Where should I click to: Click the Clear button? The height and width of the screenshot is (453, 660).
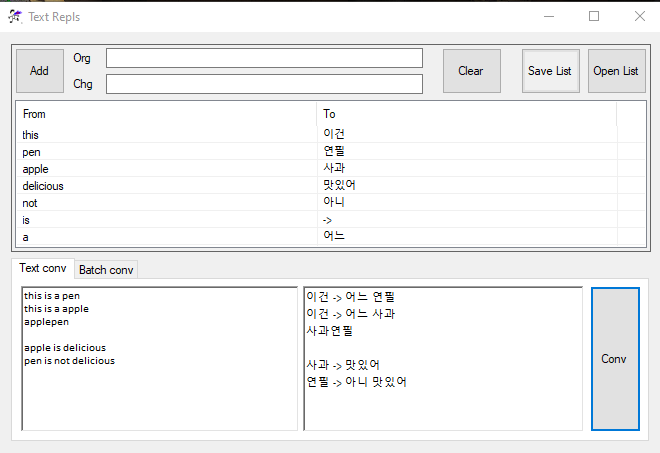pos(471,71)
